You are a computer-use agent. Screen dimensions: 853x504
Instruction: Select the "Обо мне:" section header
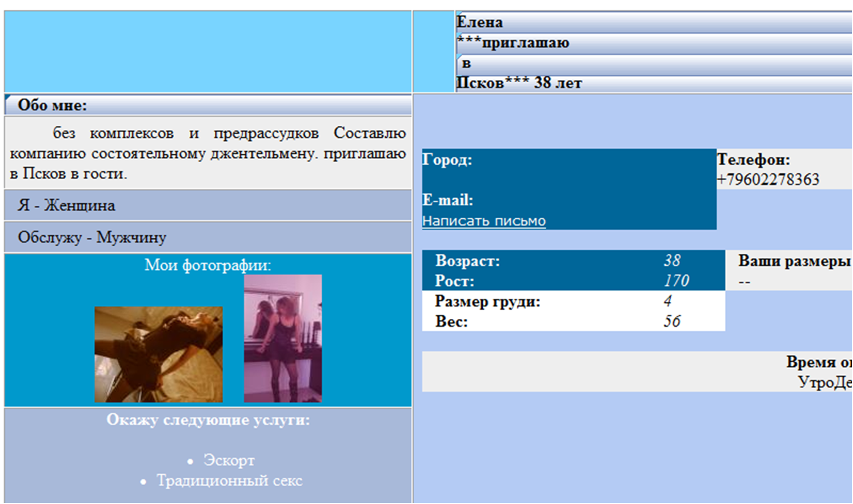53,106
